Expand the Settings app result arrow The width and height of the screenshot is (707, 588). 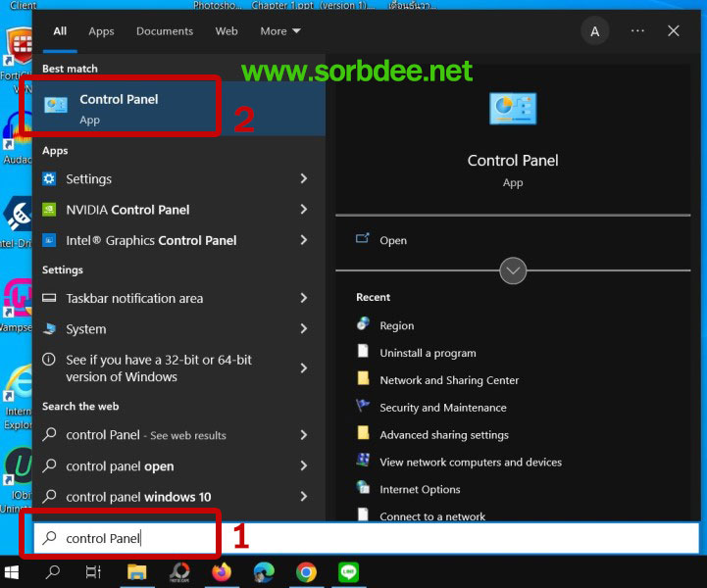coord(303,179)
